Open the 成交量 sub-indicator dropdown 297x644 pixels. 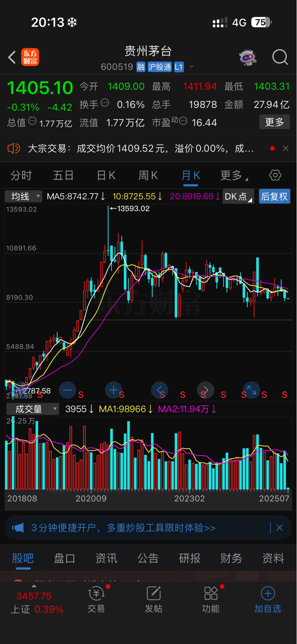point(32,409)
